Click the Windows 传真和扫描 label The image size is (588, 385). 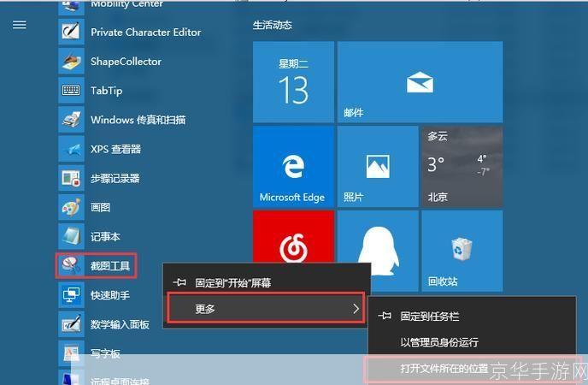[138, 120]
